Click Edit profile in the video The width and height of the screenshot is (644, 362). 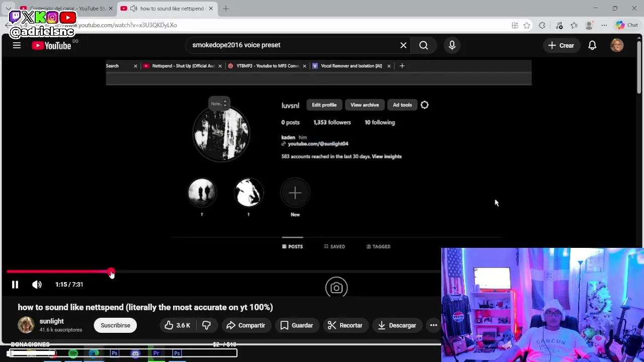point(324,105)
